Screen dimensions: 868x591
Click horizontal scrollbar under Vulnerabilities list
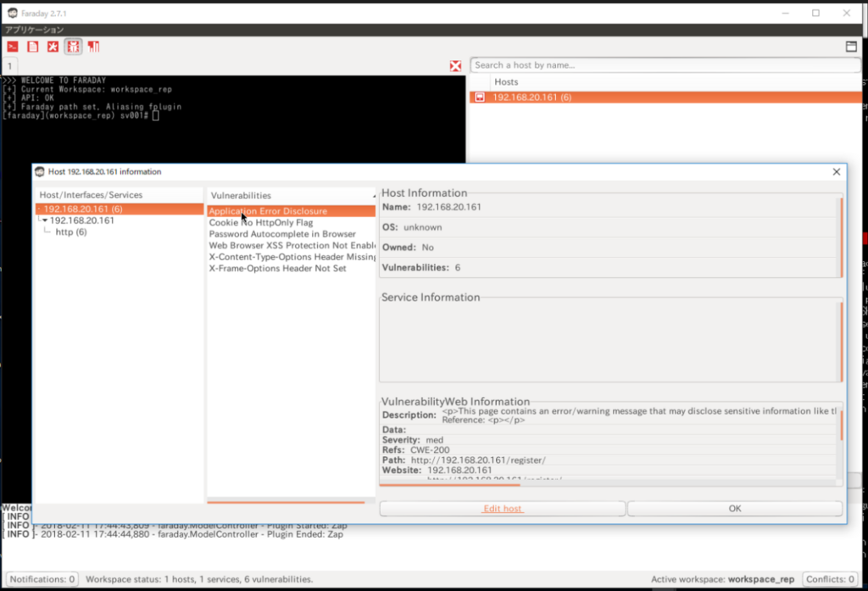(286, 502)
